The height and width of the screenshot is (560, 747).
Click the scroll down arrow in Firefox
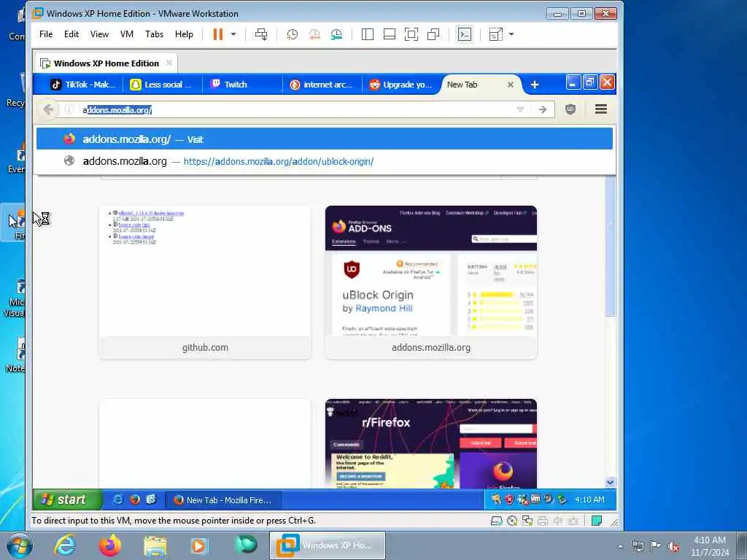(x=611, y=483)
